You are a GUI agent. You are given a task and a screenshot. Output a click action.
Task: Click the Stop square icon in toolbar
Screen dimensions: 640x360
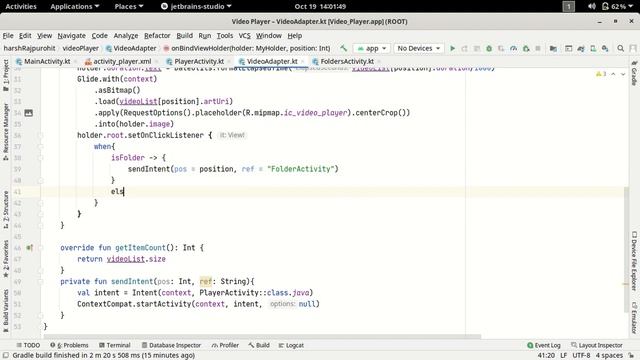[538, 48]
